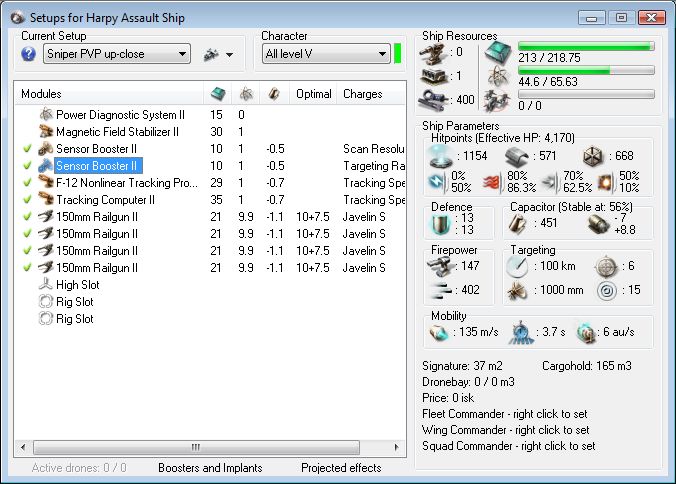
Task: Click the launcher hardpoints icon in Ship Resources
Action: tap(433, 76)
